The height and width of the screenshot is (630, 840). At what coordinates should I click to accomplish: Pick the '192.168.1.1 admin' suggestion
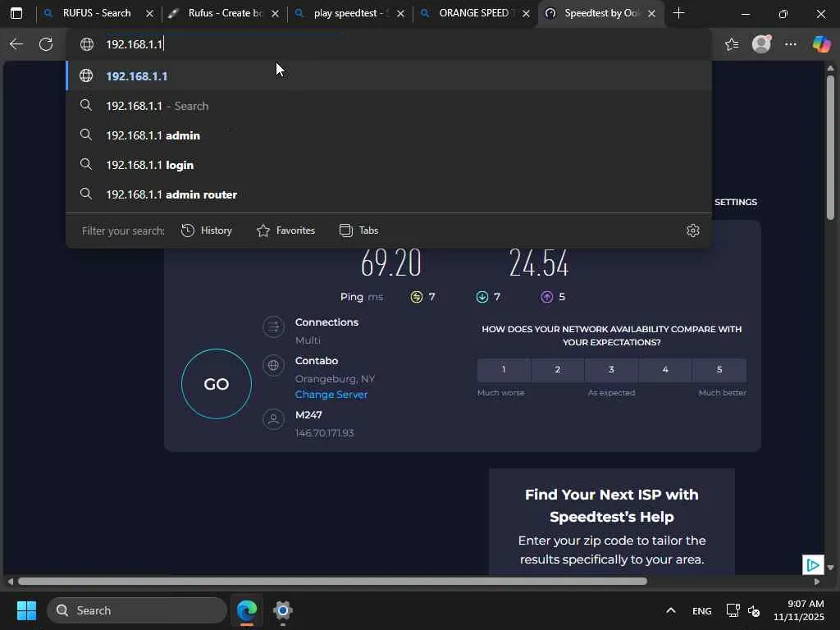coord(388,135)
